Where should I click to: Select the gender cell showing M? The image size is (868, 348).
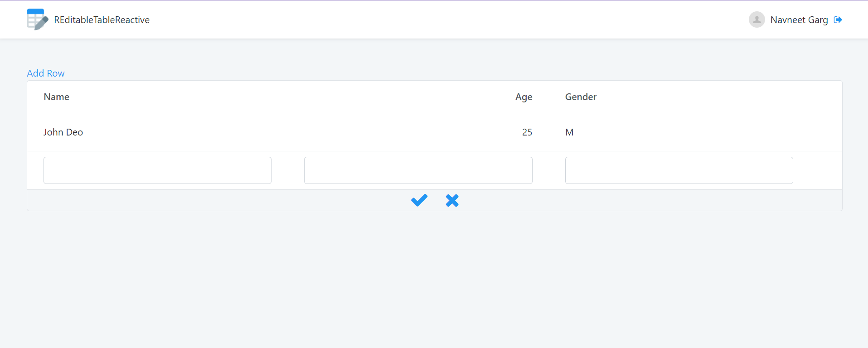coord(569,132)
